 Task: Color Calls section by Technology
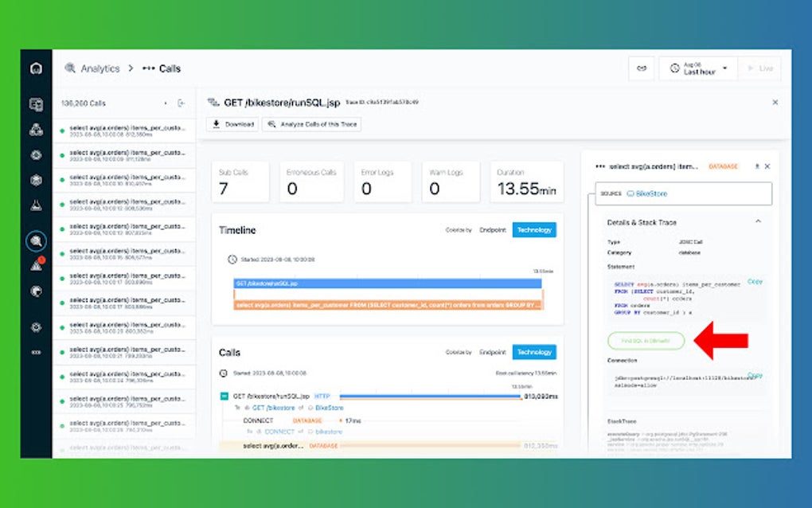click(x=534, y=352)
